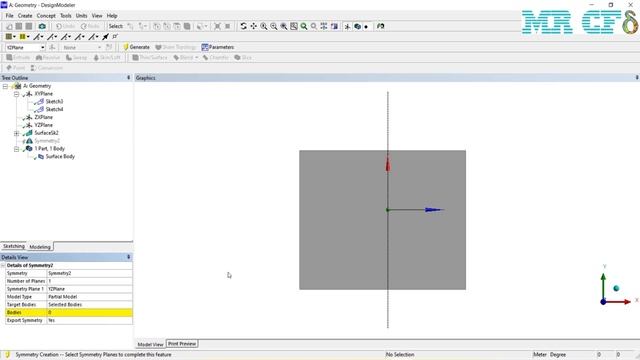Image resolution: width=640 pixels, height=360 pixels.
Task: Open the Concept menu
Action: [x=46, y=16]
